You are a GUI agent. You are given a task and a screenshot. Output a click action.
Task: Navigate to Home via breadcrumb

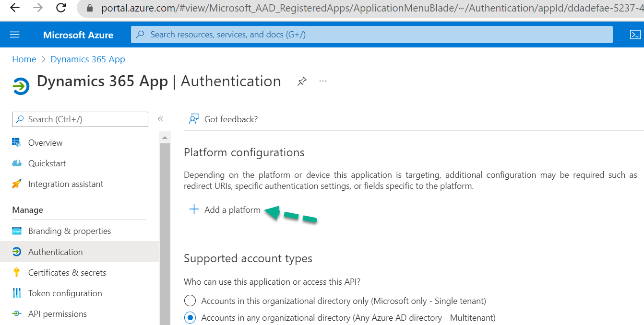pos(24,59)
